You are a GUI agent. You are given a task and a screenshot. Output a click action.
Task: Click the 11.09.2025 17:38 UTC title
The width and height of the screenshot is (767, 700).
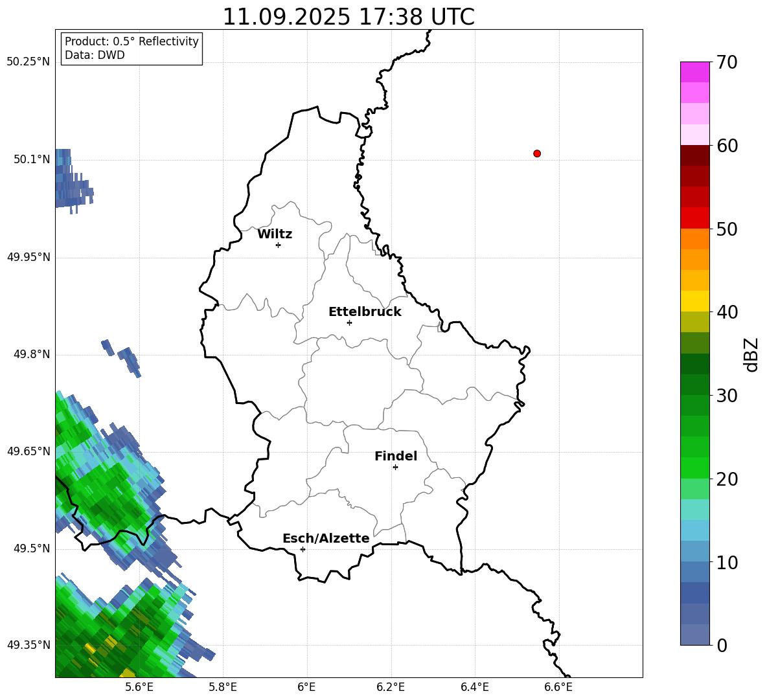point(349,17)
